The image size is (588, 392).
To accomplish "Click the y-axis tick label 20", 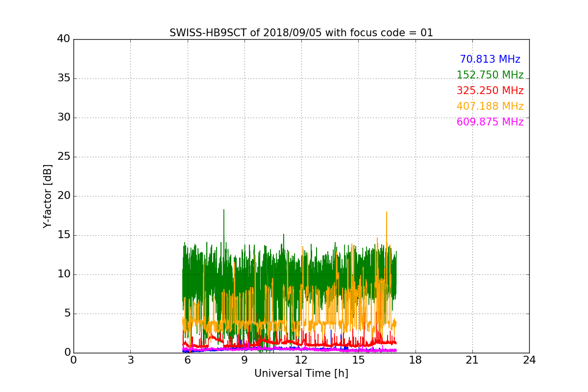I will pos(64,196).
